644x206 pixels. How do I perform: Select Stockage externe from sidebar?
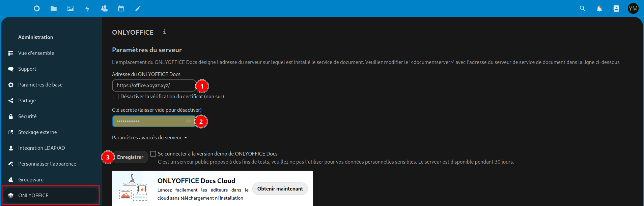pos(37,132)
